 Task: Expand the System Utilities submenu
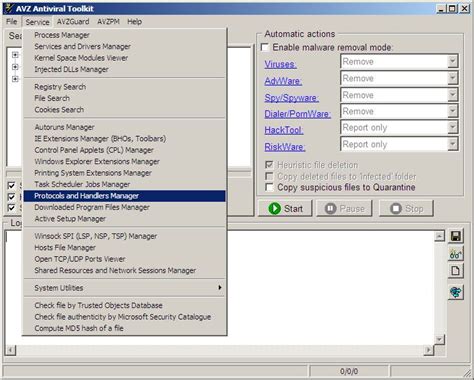tap(125, 288)
